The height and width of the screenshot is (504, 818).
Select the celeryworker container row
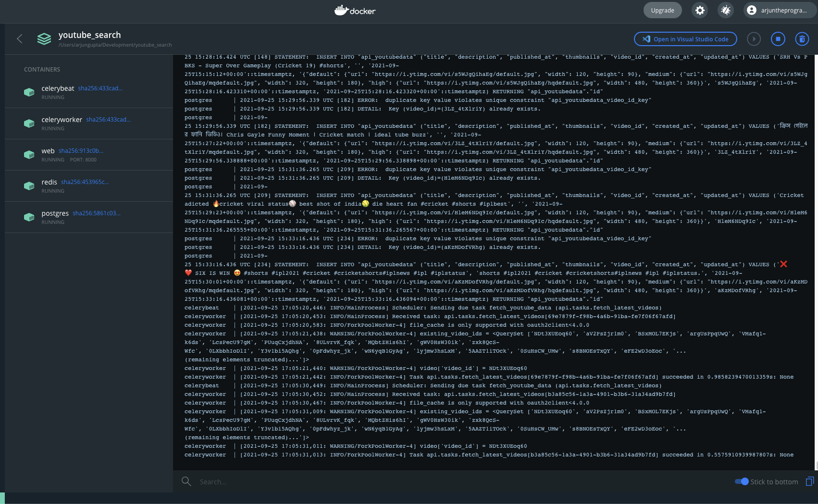pyautogui.click(x=89, y=123)
